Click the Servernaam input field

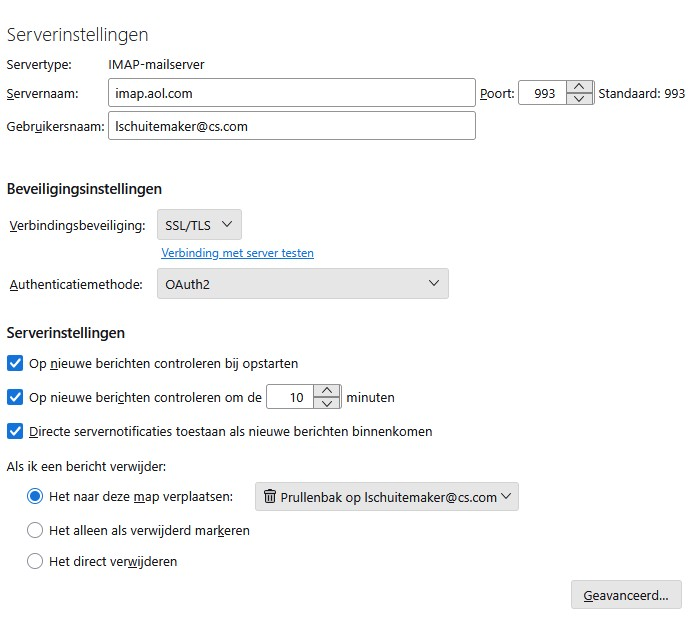[x=291, y=93]
